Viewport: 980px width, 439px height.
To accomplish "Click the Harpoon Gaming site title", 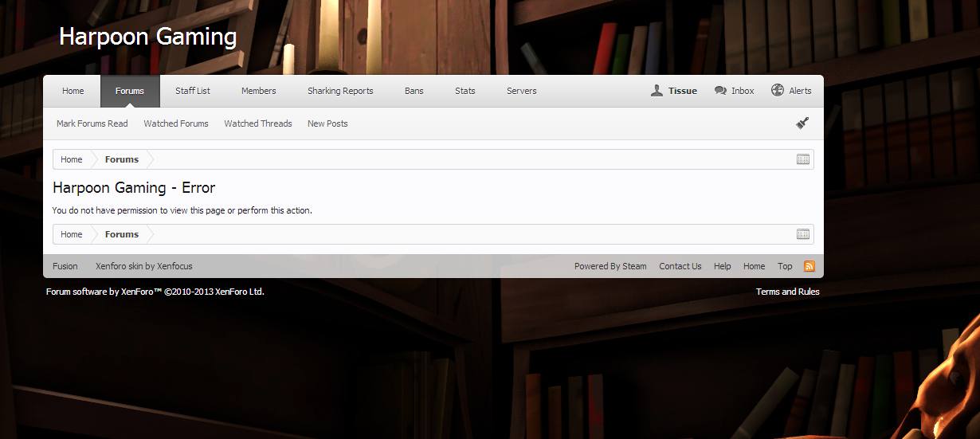I will point(147,37).
